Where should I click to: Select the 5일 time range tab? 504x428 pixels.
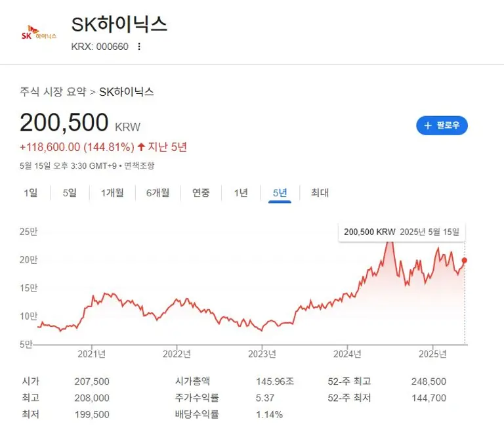(70, 193)
